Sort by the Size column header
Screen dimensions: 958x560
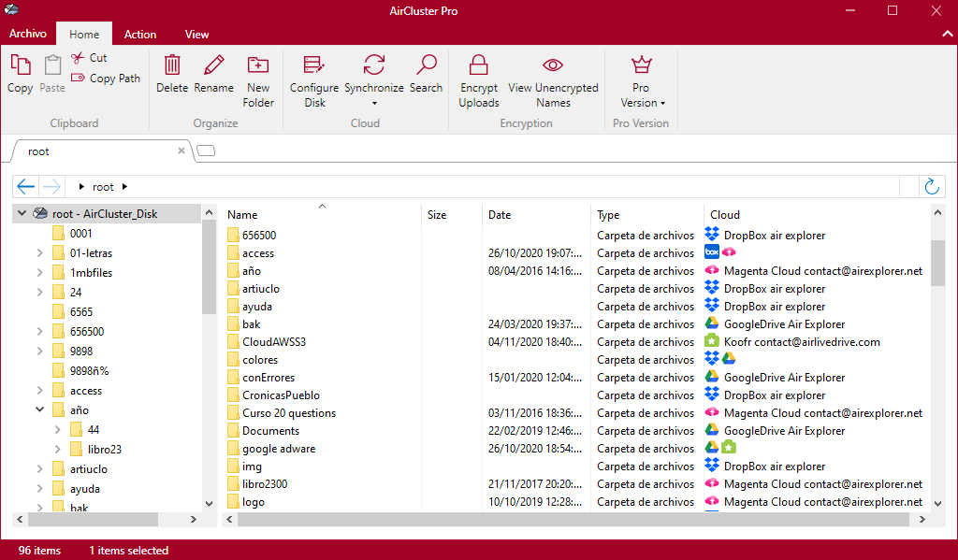[x=437, y=215]
